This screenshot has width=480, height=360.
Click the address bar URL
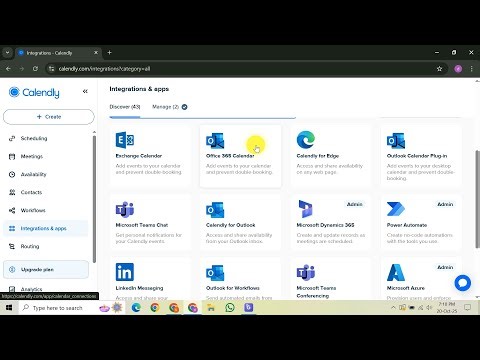104,69
